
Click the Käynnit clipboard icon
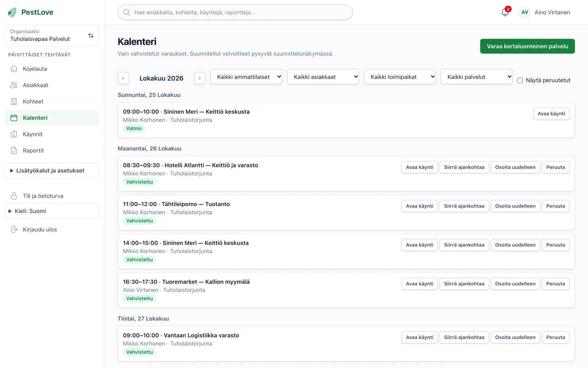(14, 134)
